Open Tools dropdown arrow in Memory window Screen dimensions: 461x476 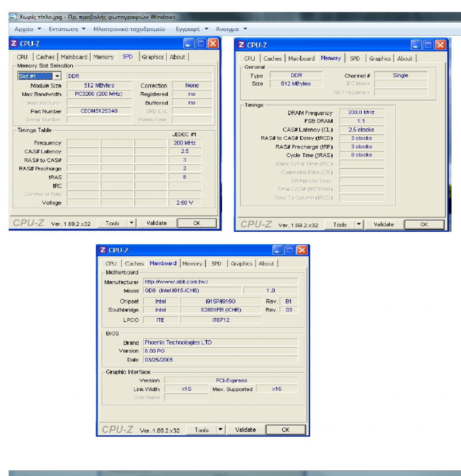click(359, 224)
